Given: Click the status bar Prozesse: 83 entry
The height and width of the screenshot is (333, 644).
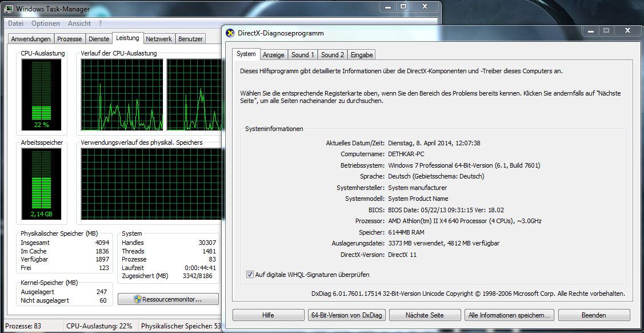Looking at the screenshot, I should point(23,326).
